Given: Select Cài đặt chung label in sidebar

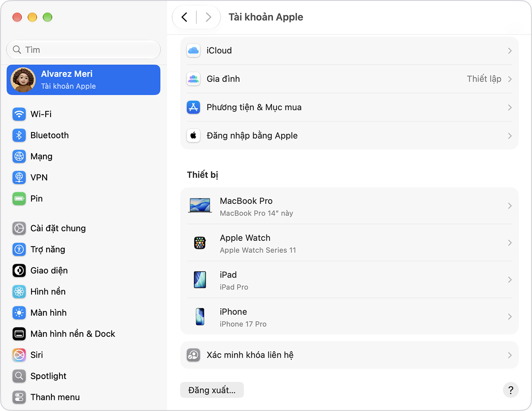Looking at the screenshot, I should tap(58, 229).
